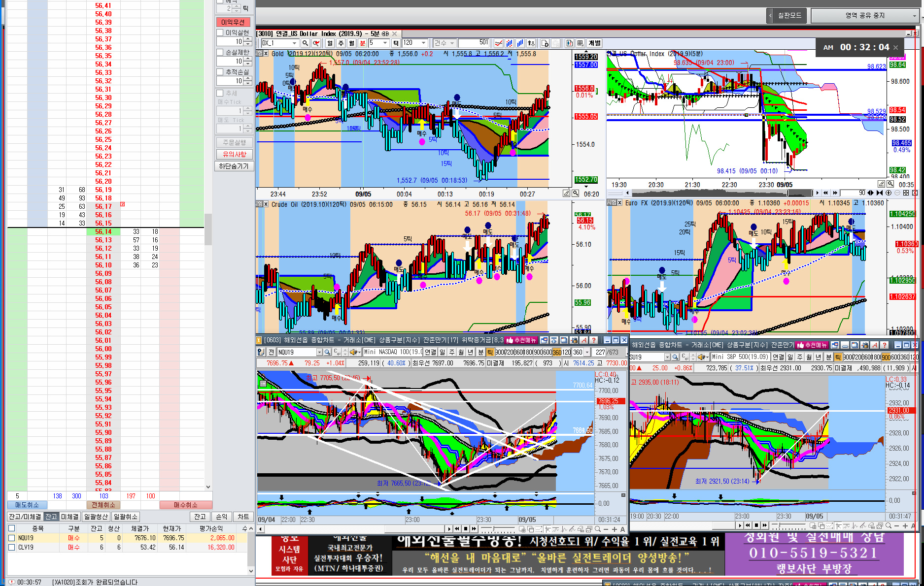Click the magnifier icon next to SU19 field
Screen dimensions: 924x586
676,357
